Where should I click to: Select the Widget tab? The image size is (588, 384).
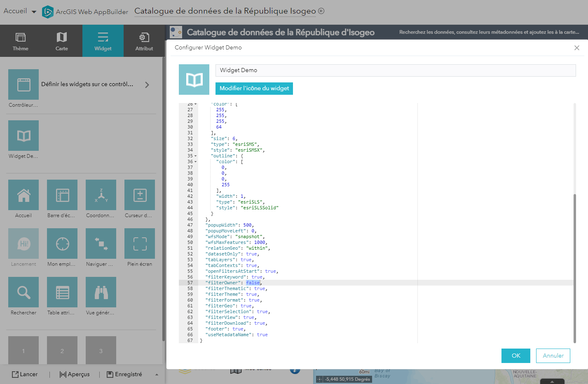click(103, 41)
